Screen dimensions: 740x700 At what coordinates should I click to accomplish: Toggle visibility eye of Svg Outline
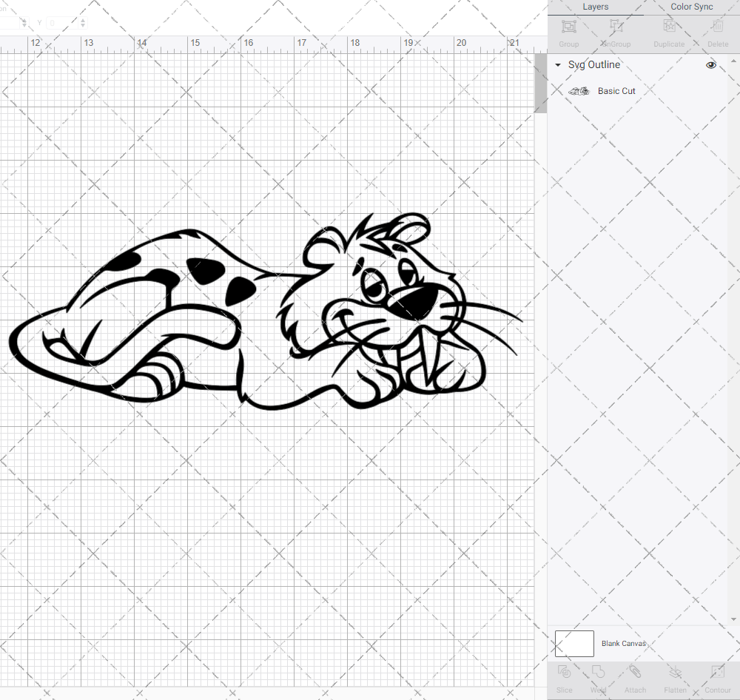(710, 65)
